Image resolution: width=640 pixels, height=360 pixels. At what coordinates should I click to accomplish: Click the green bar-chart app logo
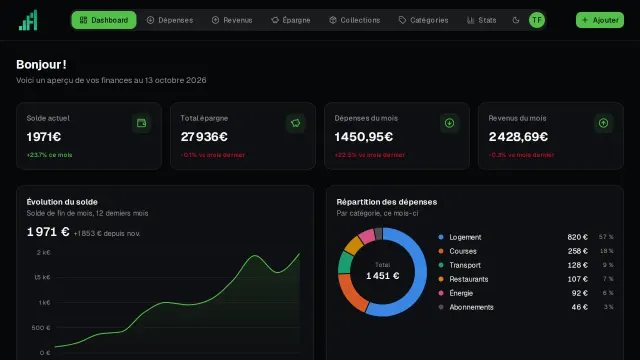click(28, 20)
